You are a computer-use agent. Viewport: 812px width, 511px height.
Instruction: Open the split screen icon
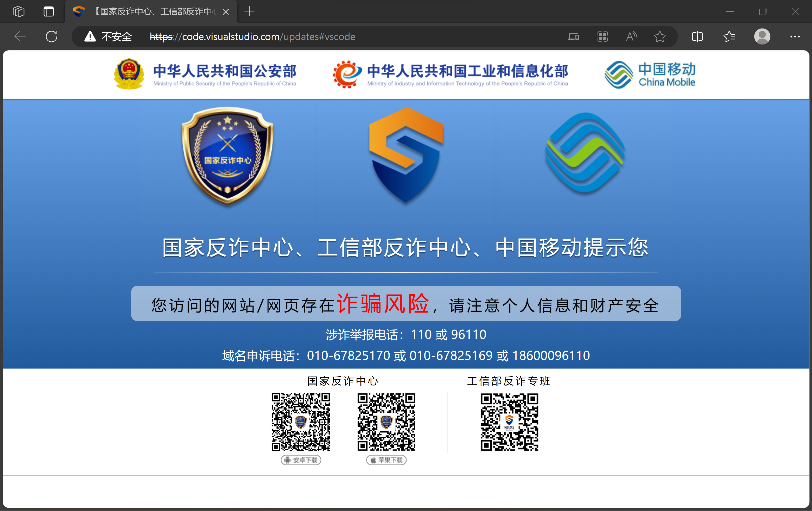(697, 36)
